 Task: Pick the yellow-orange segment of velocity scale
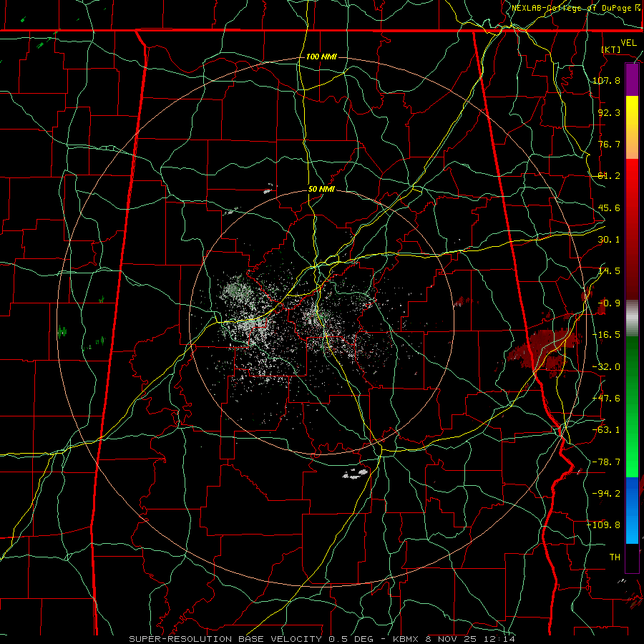click(x=632, y=127)
